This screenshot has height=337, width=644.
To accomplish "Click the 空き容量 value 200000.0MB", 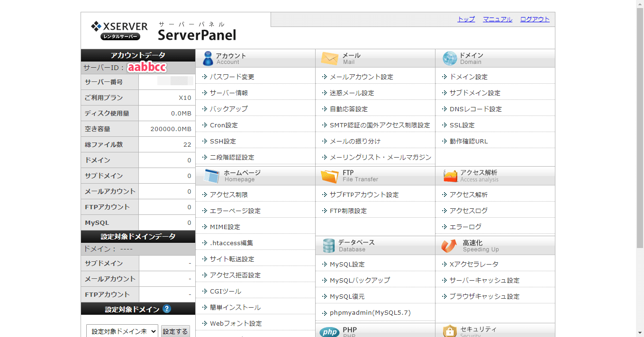I will (x=171, y=129).
